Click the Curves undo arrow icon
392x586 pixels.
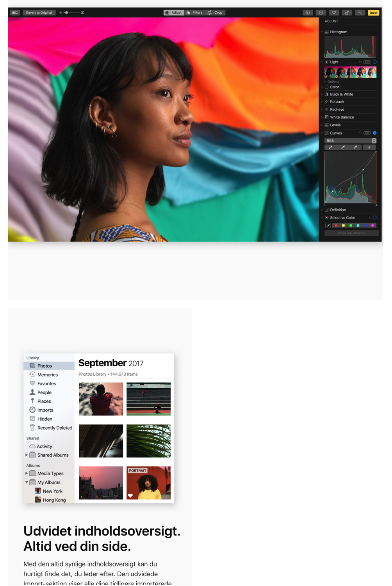coord(360,133)
